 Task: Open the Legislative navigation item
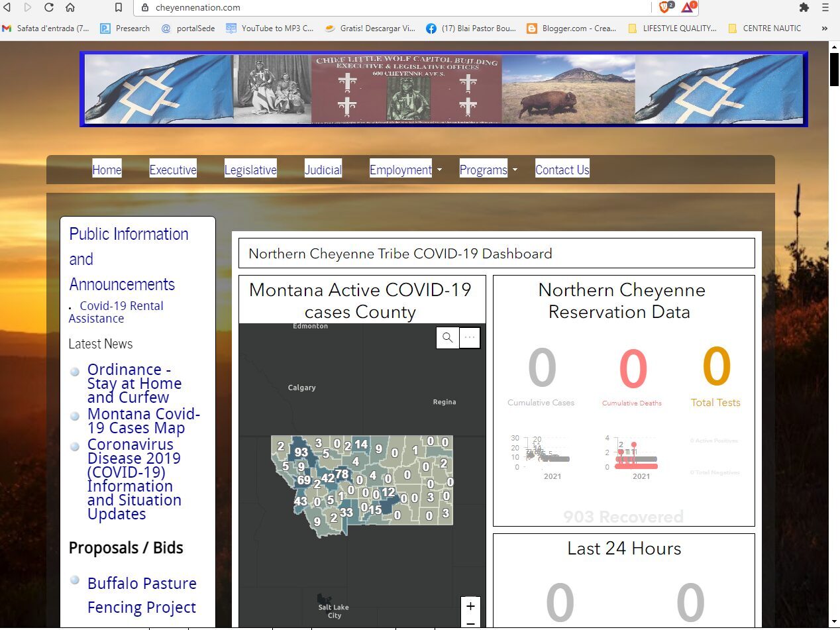pos(250,170)
